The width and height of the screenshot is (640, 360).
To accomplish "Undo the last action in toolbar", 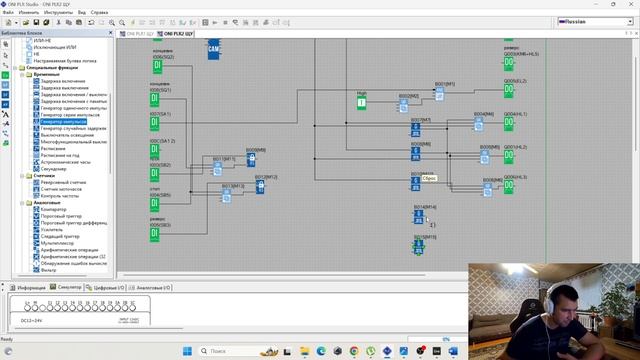I will (91, 22).
